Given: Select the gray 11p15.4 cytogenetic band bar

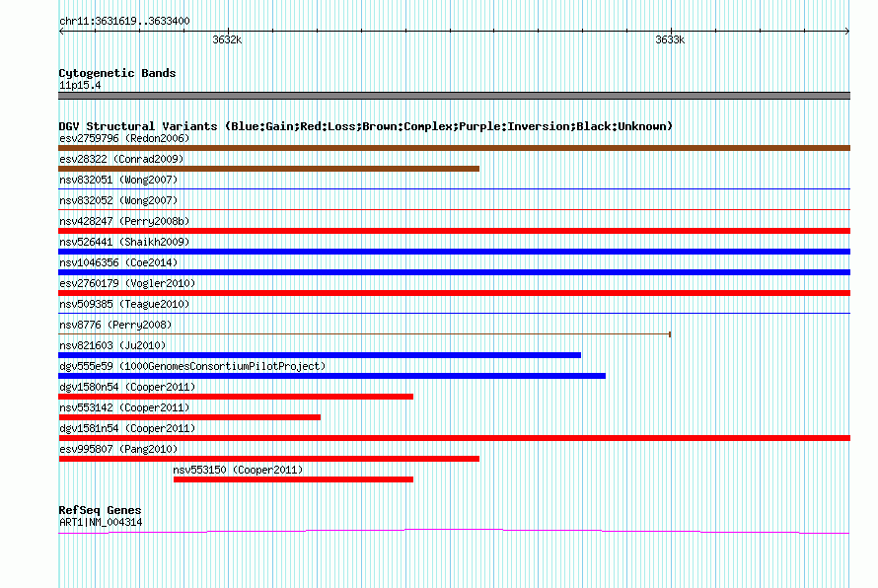Looking at the screenshot, I should pyautogui.click(x=454, y=96).
